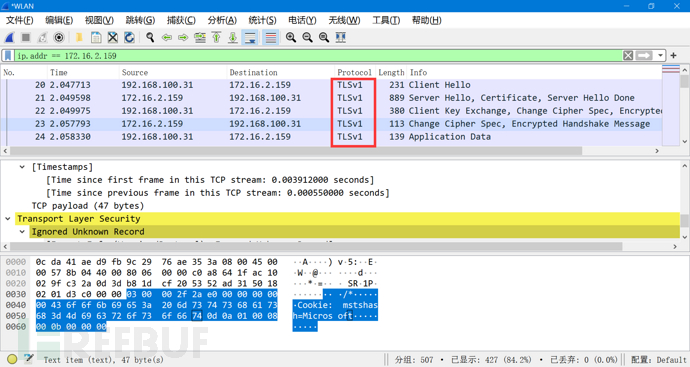Select packet 23 Change Cipher Spec row

pyautogui.click(x=331, y=124)
